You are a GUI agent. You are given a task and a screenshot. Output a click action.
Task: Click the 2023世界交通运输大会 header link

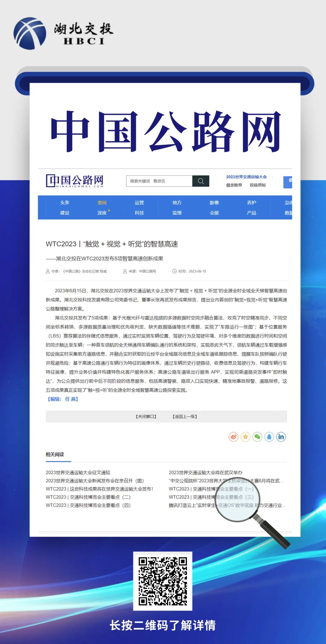point(247,177)
